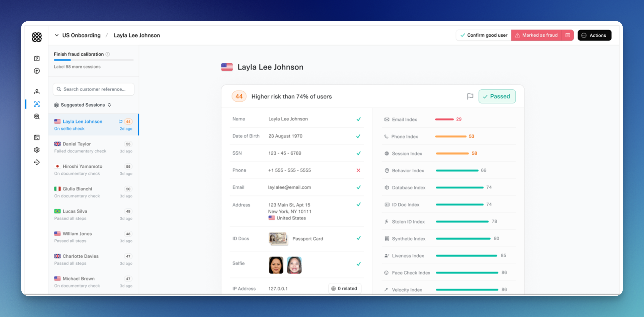Click the flag icon beside Passed badge
644x317 pixels.
(470, 96)
